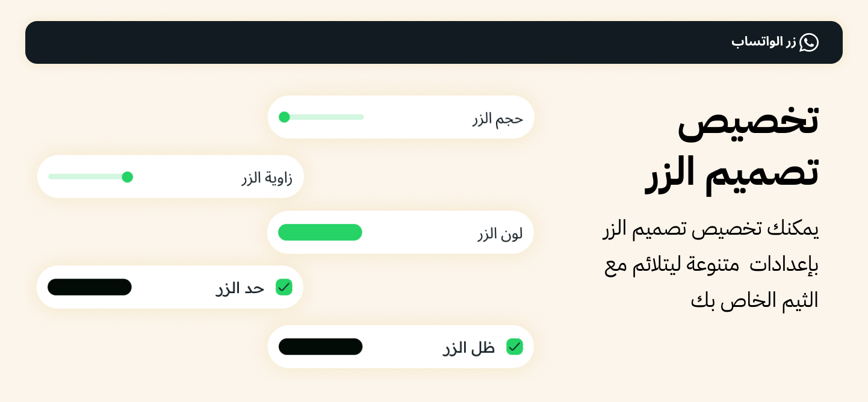
Task: Click the ظل الزر label text
Action: [x=469, y=348]
